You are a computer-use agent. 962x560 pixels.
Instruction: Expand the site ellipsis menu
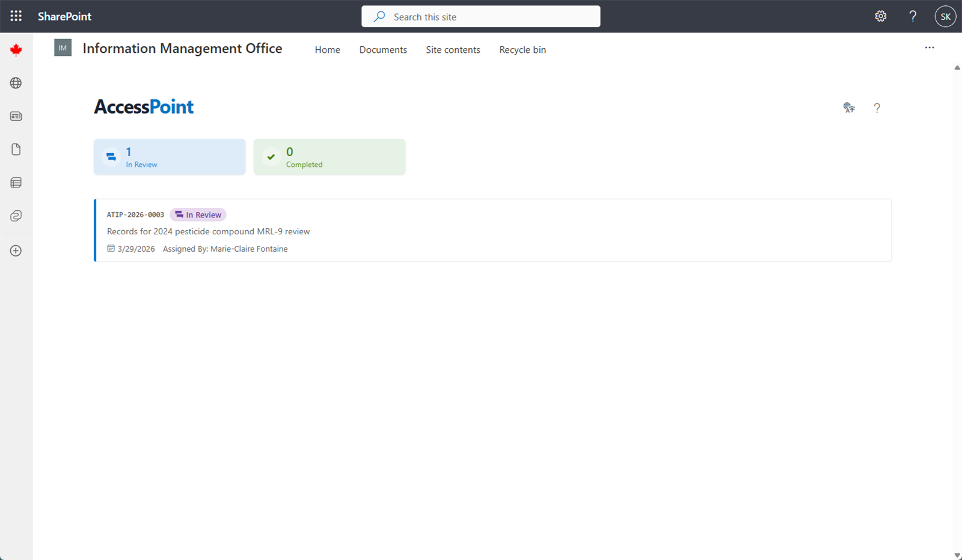pyautogui.click(x=930, y=47)
